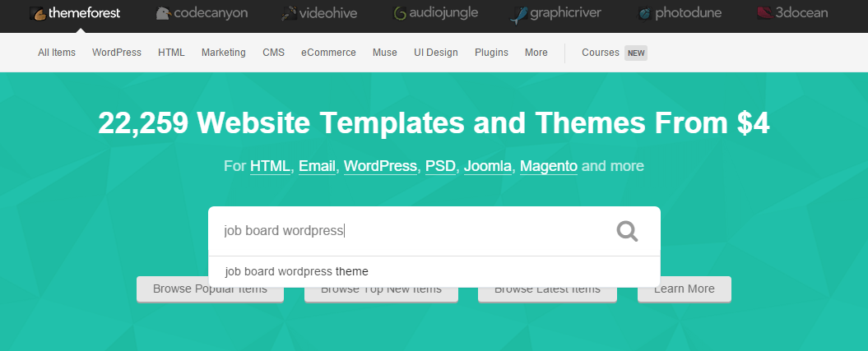Viewport: 868px width, 351px height.
Task: Click the NEW badge next to Courses
Action: (x=636, y=53)
